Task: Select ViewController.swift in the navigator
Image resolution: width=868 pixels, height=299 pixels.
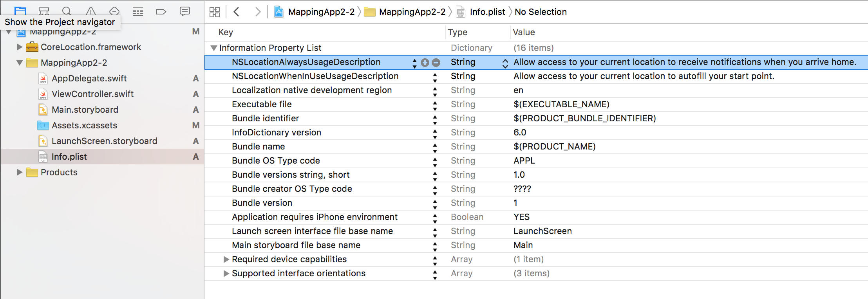Action: tap(92, 94)
